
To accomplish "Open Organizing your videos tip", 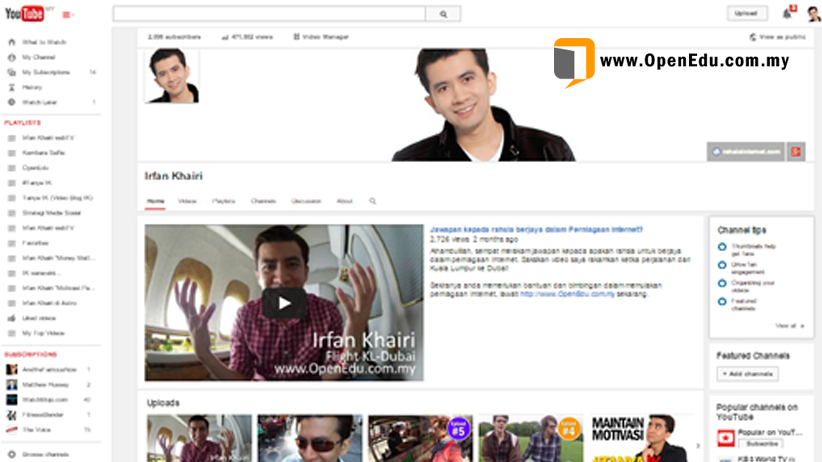I will pos(752,286).
